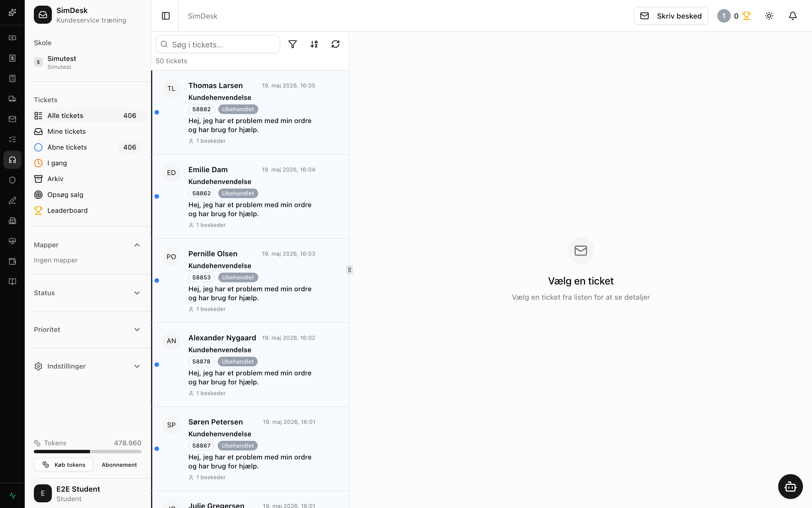Click the Ingen mapper text
The width and height of the screenshot is (812, 508).
56,260
